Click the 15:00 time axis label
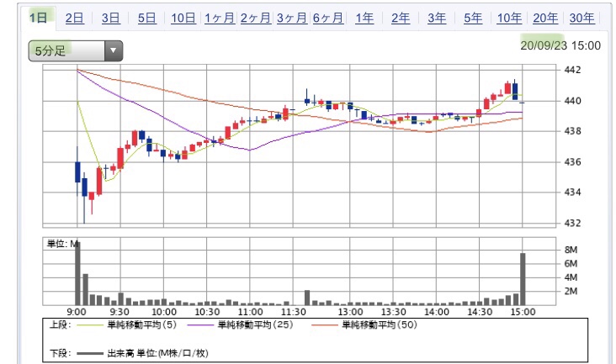 (x=523, y=312)
